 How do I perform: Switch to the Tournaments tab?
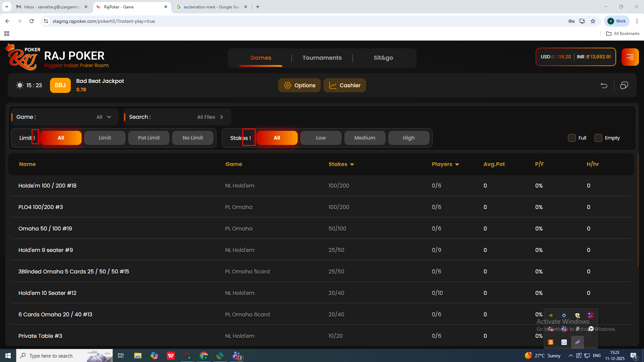click(x=322, y=58)
